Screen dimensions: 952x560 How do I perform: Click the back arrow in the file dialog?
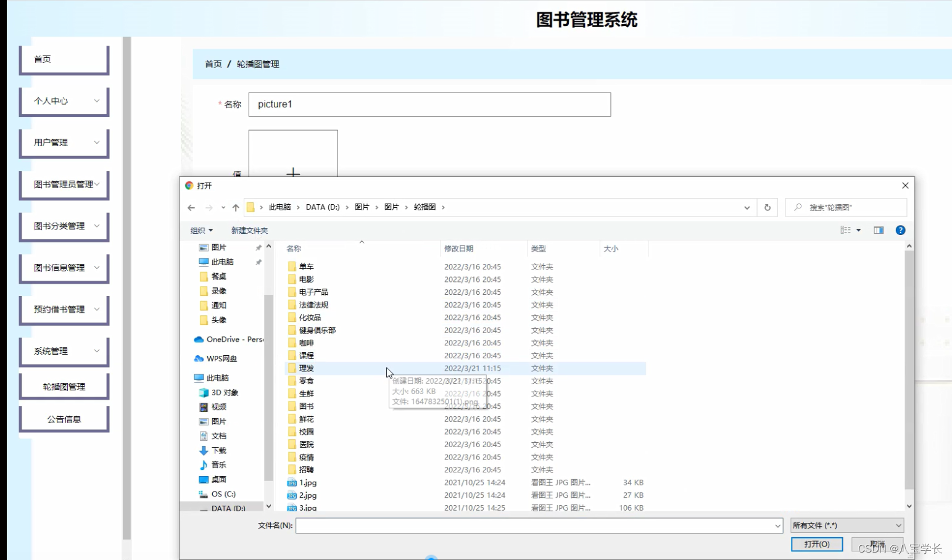coord(191,207)
